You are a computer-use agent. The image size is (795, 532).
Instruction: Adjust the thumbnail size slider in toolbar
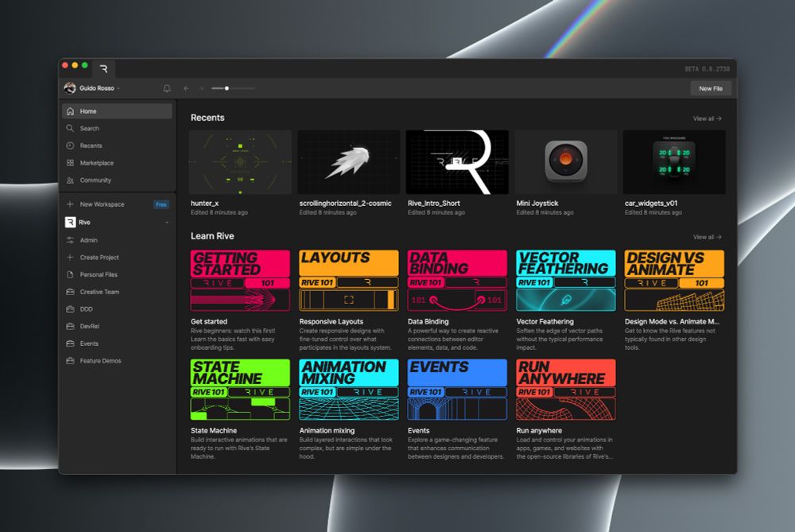click(233, 88)
